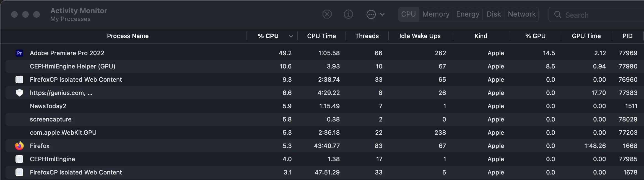Click GPU Time value 17.70
Image resolution: width=644 pixels, height=180 pixels.
tap(598, 93)
